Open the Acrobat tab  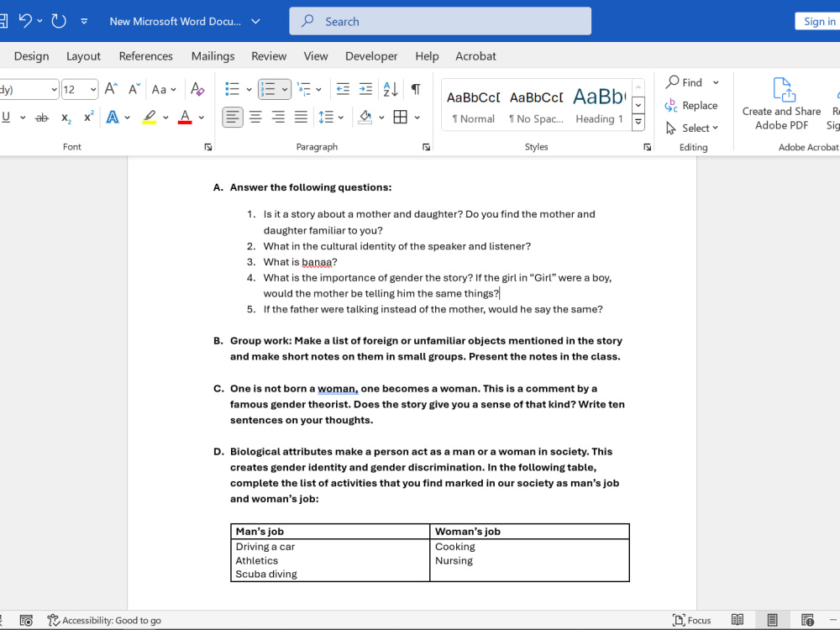(x=475, y=55)
